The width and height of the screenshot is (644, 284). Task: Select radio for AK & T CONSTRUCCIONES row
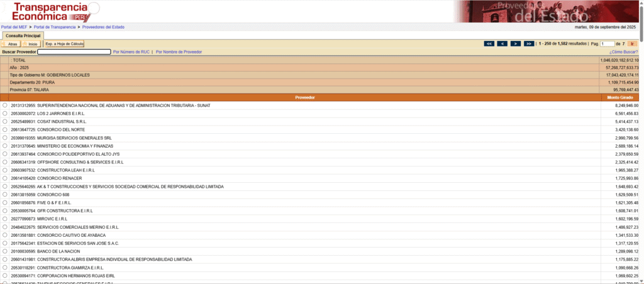coord(5,187)
